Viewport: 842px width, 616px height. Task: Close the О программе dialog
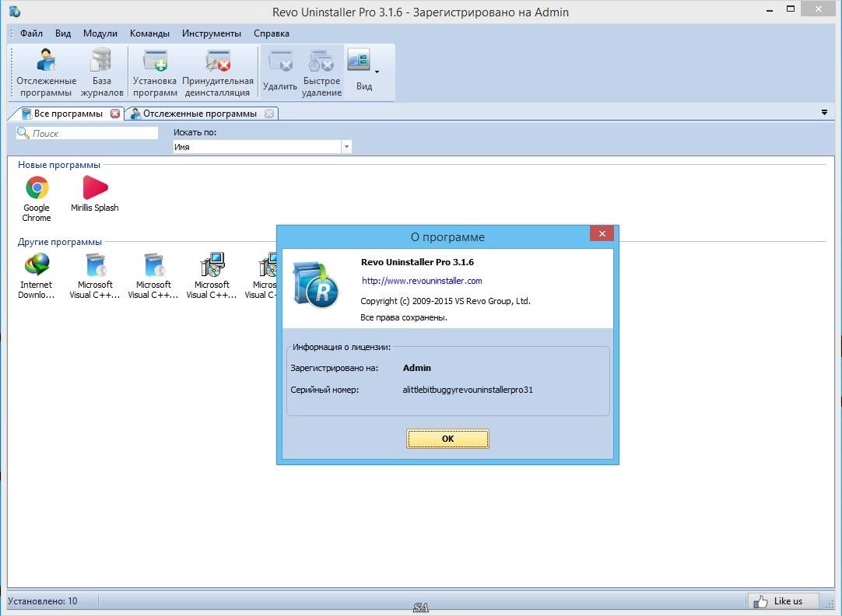point(602,233)
